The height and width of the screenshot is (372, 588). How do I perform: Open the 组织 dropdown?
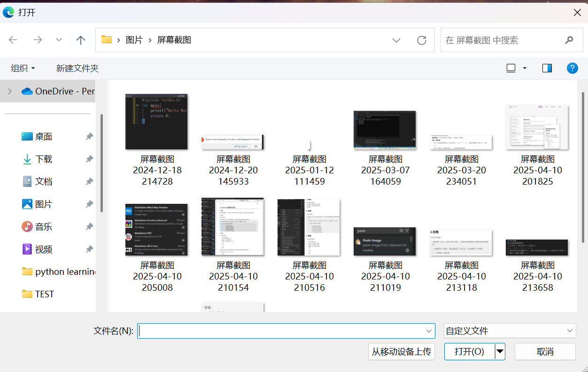pos(23,68)
